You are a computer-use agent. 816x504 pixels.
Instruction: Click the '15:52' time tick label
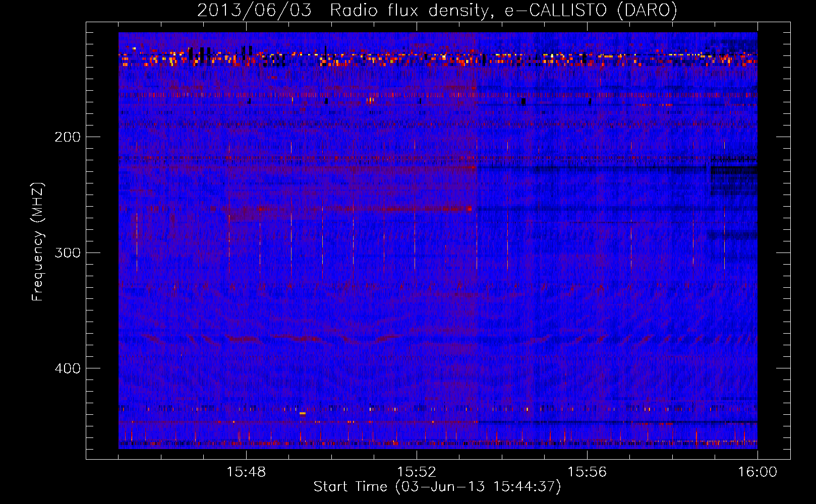(417, 472)
